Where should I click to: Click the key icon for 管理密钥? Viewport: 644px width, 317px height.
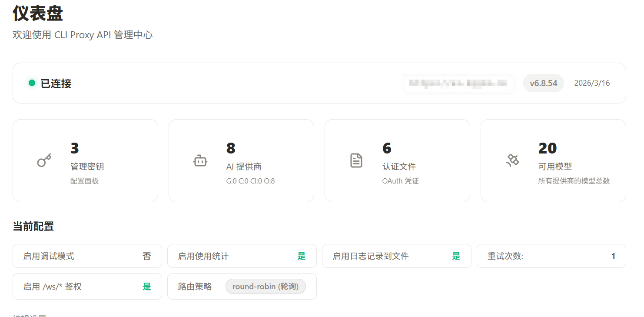(44, 160)
